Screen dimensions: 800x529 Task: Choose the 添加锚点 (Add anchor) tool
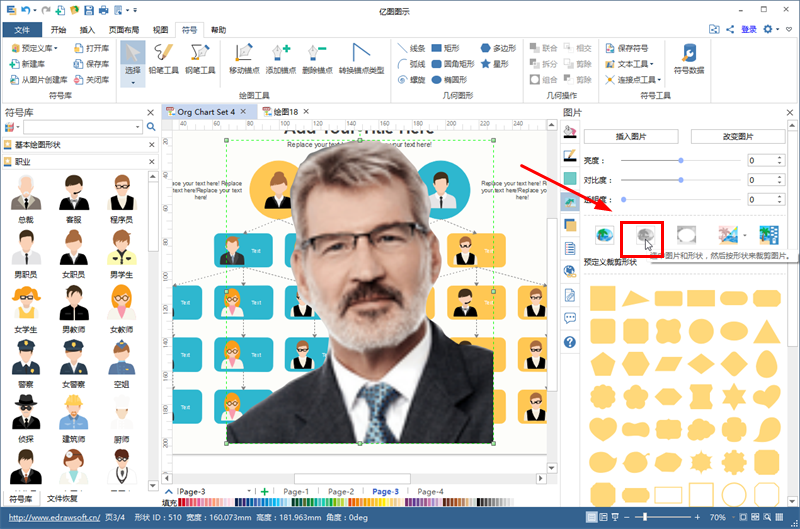click(x=285, y=59)
